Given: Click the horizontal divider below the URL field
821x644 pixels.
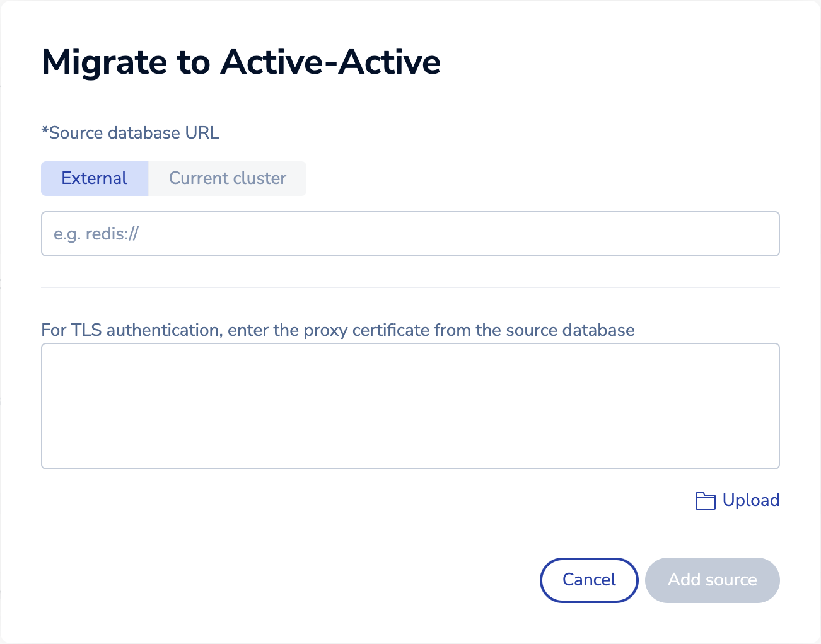Looking at the screenshot, I should [410, 287].
